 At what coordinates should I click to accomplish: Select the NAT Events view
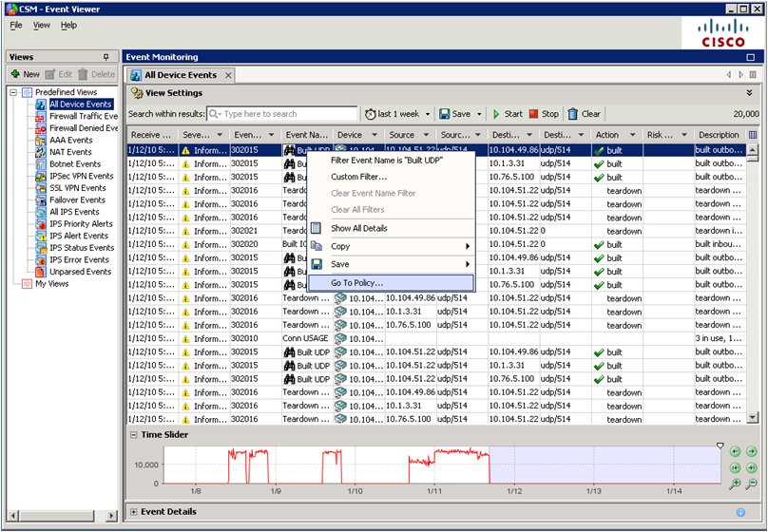pyautogui.click(x=70, y=152)
